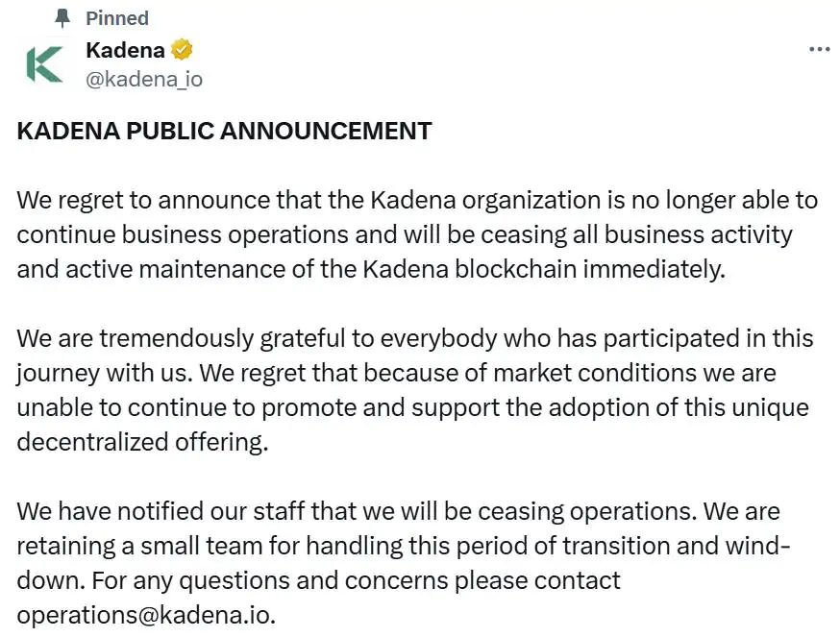Click the pin icon above the post
Image resolution: width=840 pixels, height=637 pixels.
(62, 18)
